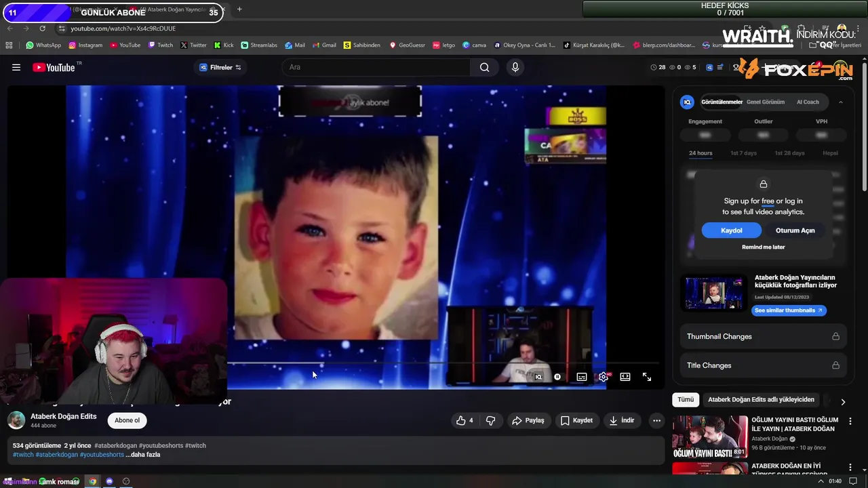The width and height of the screenshot is (868, 488).
Task: Open options for ATABERK DOĞAN EN İYİ video
Action: pos(850,468)
